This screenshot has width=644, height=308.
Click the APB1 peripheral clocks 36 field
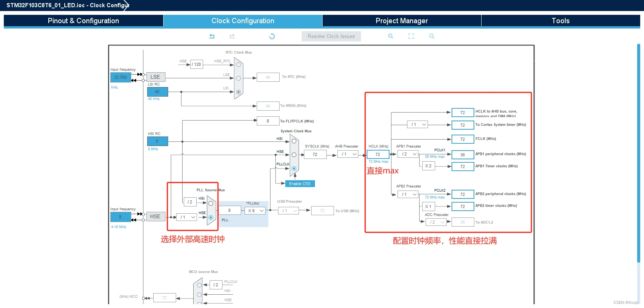[463, 155]
